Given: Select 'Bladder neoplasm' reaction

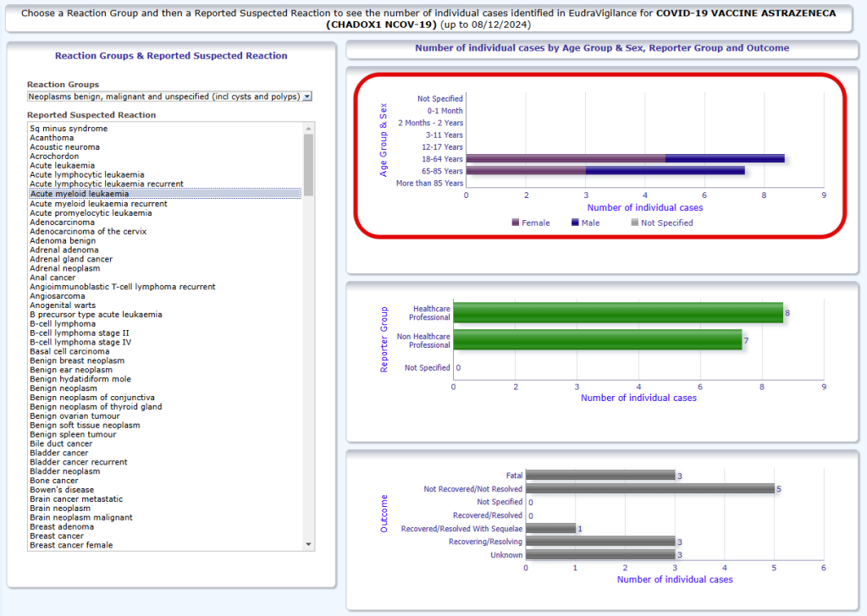Looking at the screenshot, I should pos(64,472).
